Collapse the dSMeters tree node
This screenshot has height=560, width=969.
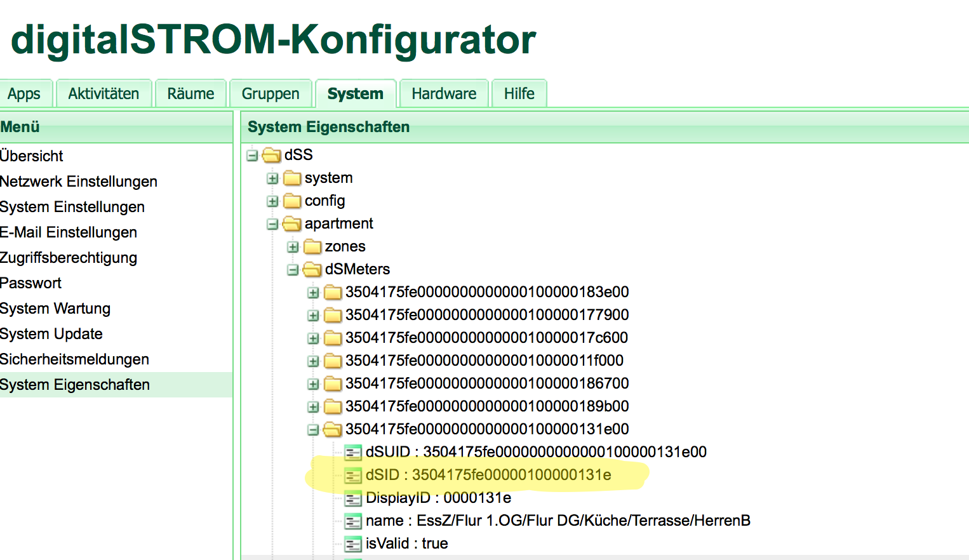[293, 270]
